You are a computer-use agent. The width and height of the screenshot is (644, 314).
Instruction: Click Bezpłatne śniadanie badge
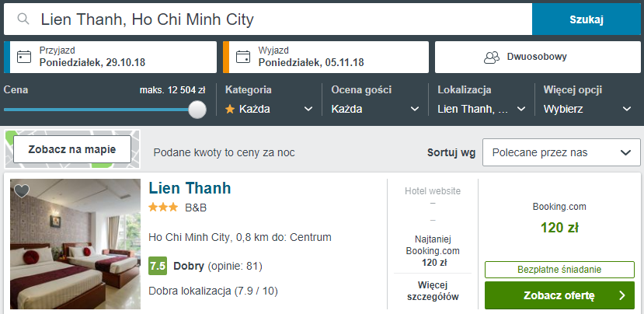559,270
